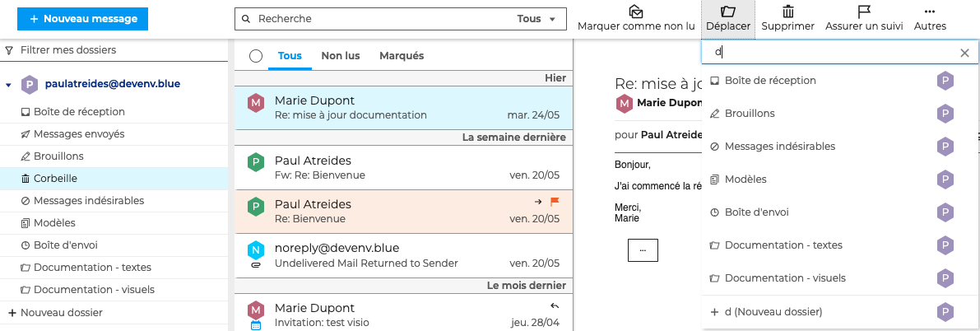Toggle the select-all circle checkbox
The width and height of the screenshot is (980, 331).
point(256,56)
